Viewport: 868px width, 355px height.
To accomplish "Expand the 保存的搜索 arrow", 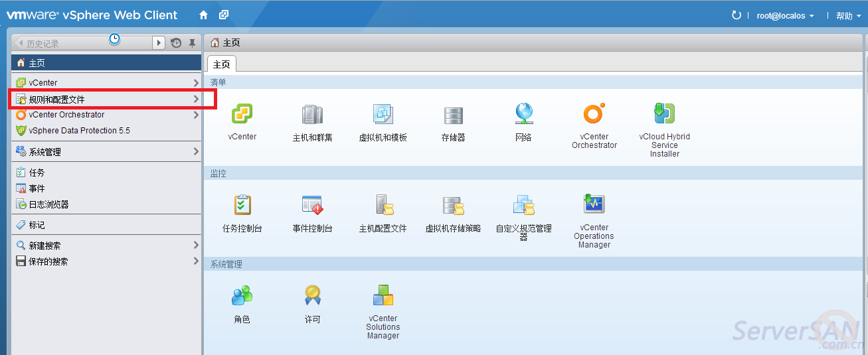I will pyautogui.click(x=196, y=261).
